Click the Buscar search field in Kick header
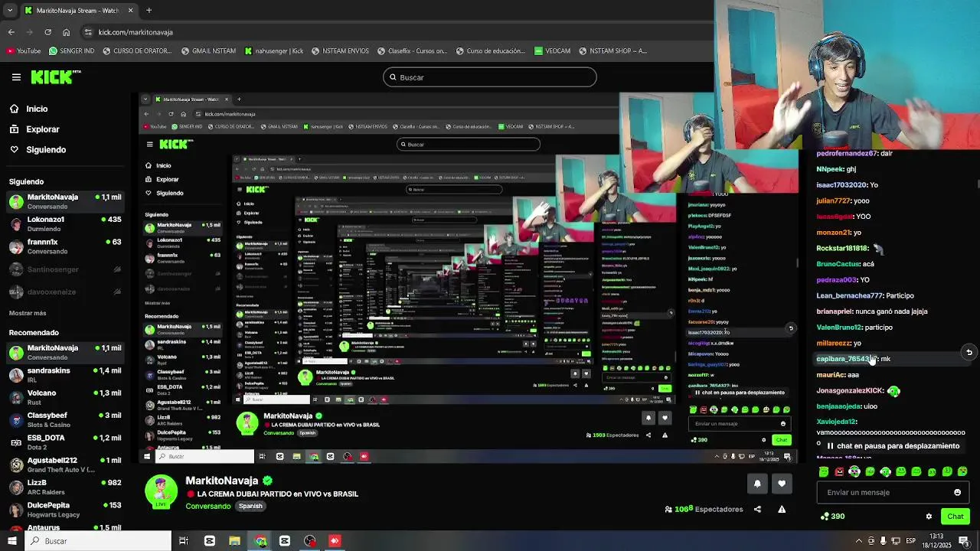 pyautogui.click(x=490, y=77)
